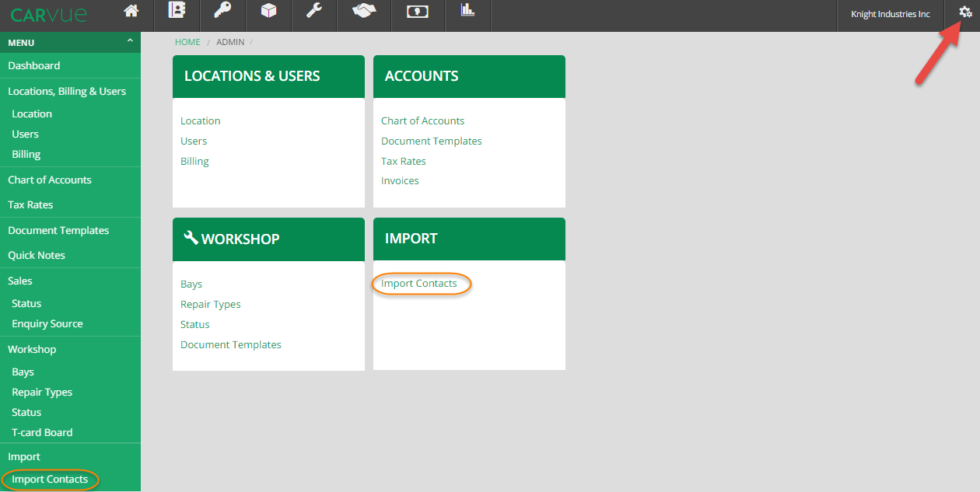Select Locations, Billing & Users sidebar item

coord(67,91)
